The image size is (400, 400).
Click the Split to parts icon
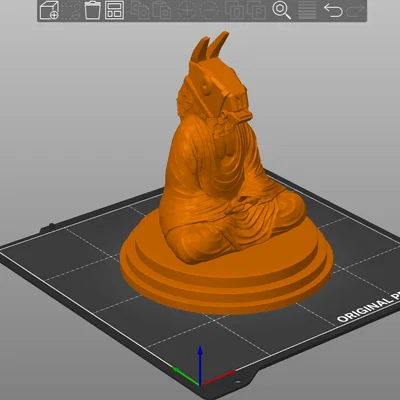tap(257, 10)
